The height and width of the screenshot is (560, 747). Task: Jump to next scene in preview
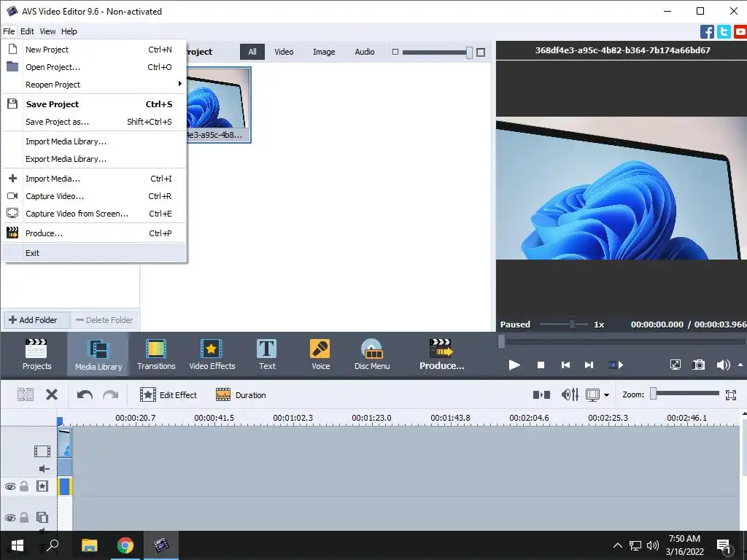tap(616, 365)
